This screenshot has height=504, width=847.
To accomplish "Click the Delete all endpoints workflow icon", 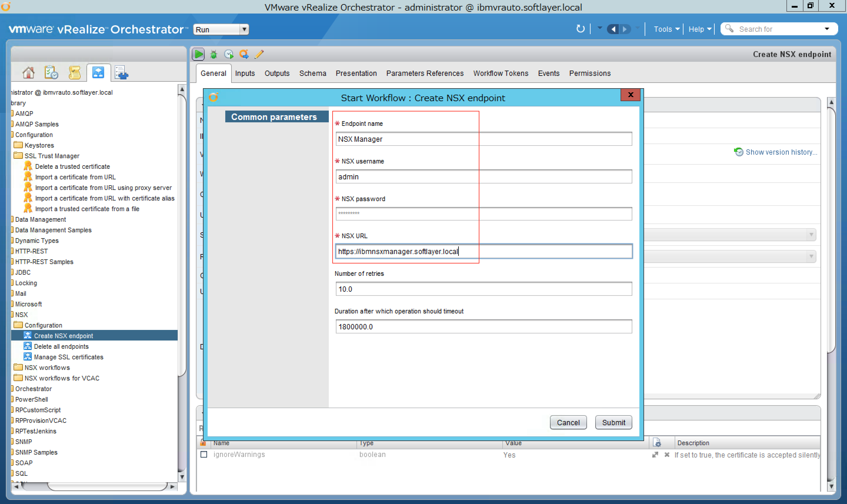I will (x=28, y=346).
